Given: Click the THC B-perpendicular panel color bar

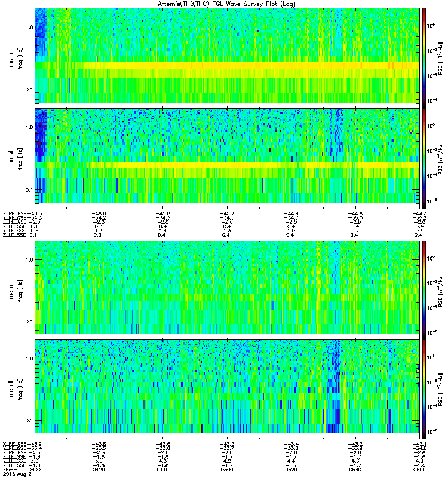Looking at the screenshot, I should (424, 290).
